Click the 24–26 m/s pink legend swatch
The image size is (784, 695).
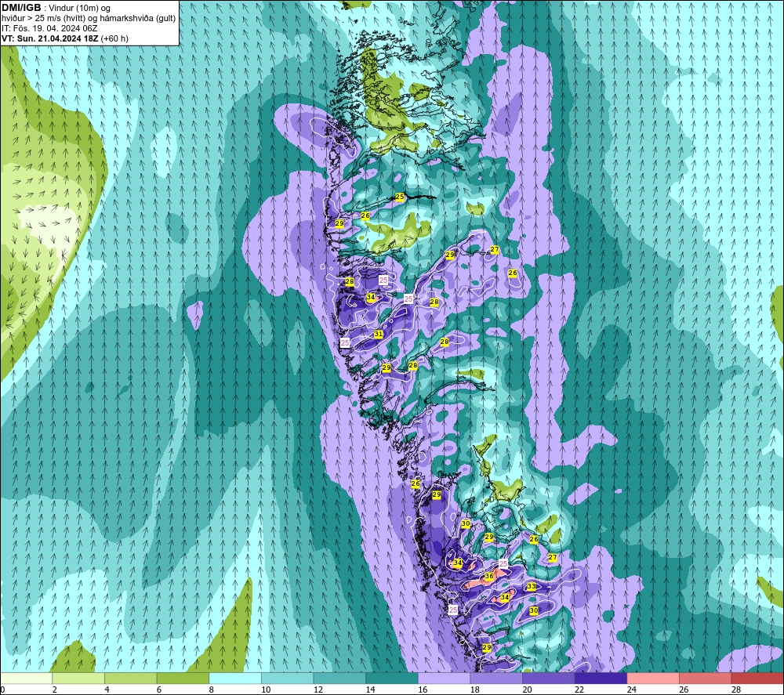pos(653,679)
